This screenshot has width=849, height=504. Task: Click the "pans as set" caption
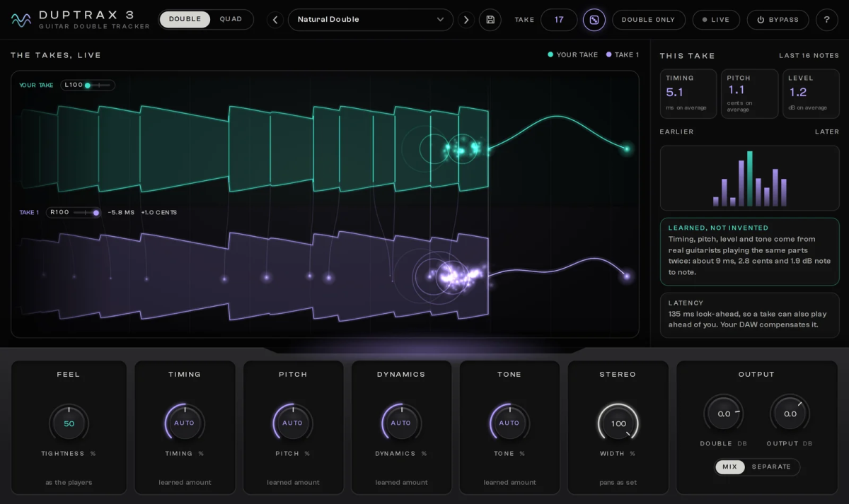coord(618,483)
